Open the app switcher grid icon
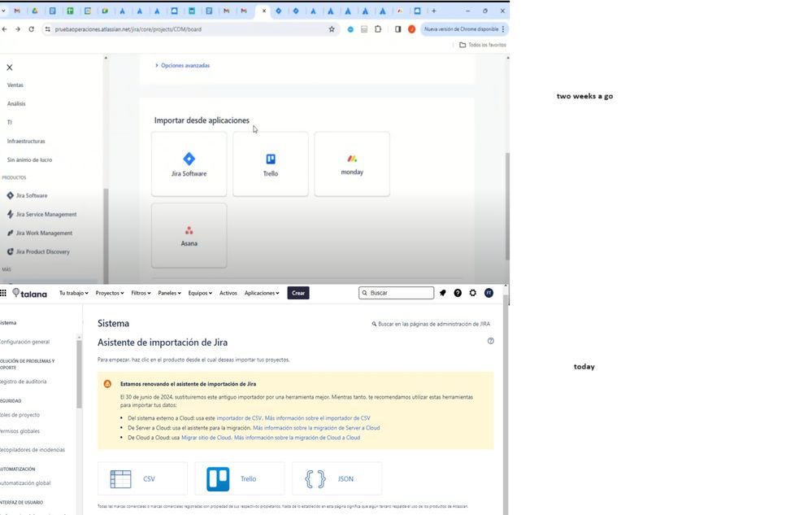812x515 pixels. (3, 293)
